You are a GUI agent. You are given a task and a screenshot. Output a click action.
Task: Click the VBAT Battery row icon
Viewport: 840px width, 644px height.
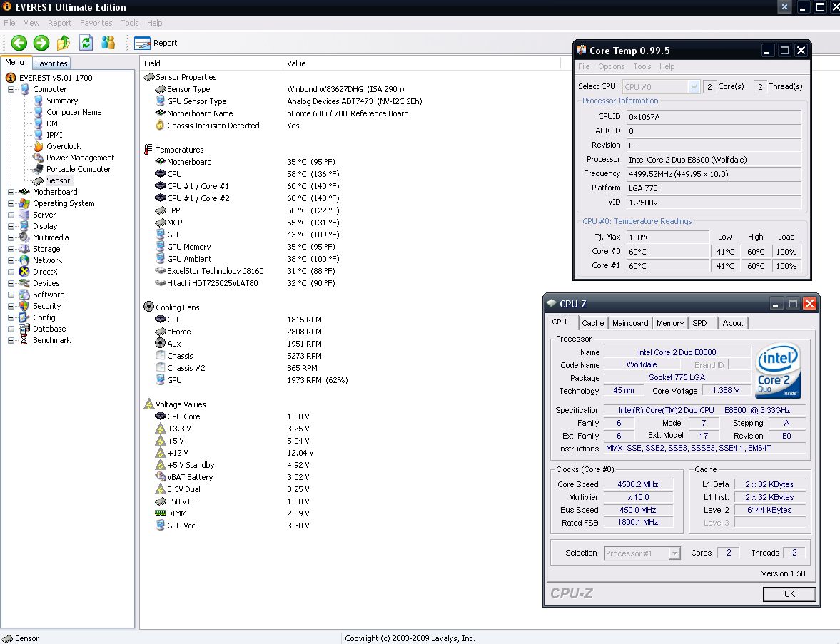(x=160, y=476)
